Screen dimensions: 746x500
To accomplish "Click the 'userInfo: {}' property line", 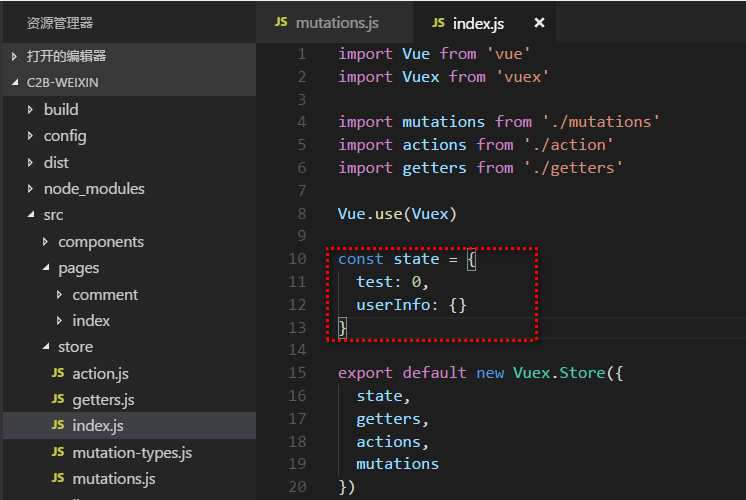I will click(x=412, y=304).
